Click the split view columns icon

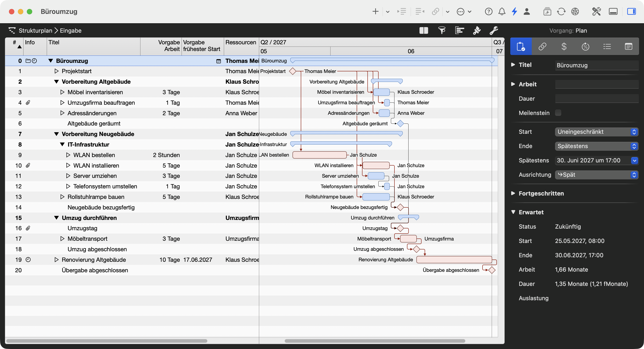tap(424, 30)
